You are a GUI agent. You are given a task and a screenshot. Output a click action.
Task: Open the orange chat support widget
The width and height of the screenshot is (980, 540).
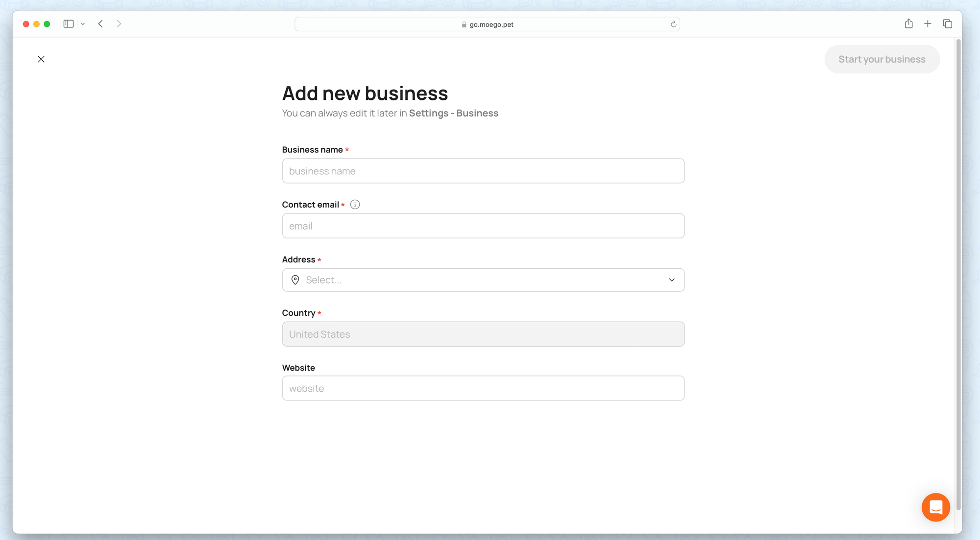click(935, 507)
